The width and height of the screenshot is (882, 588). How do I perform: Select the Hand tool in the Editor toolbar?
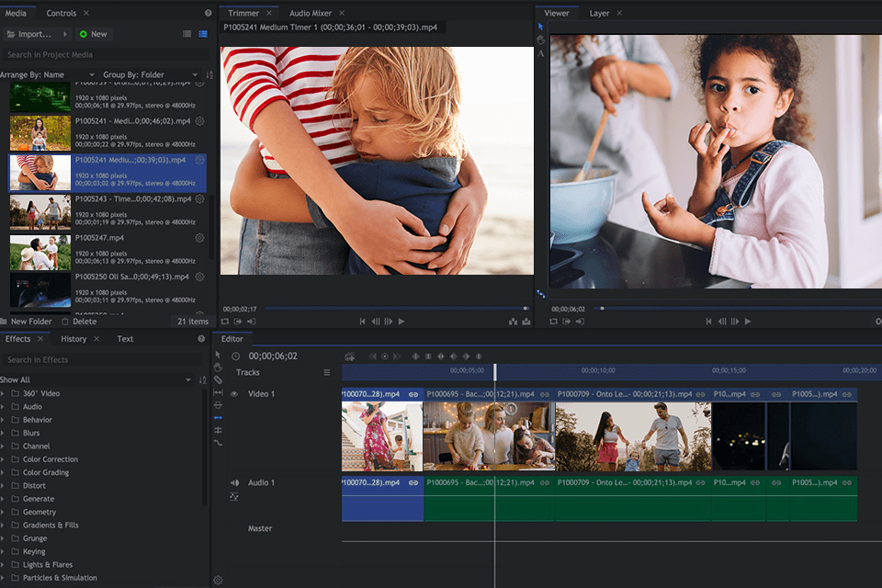tap(218, 367)
